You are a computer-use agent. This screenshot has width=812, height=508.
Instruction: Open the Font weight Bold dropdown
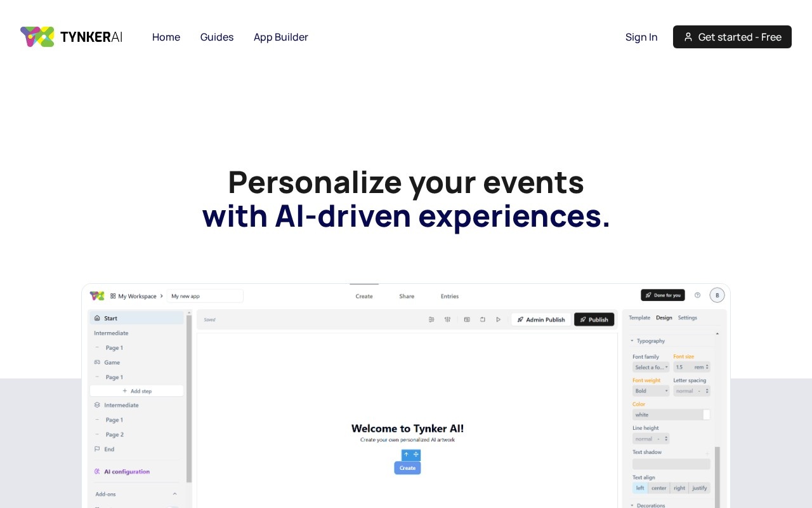651,391
